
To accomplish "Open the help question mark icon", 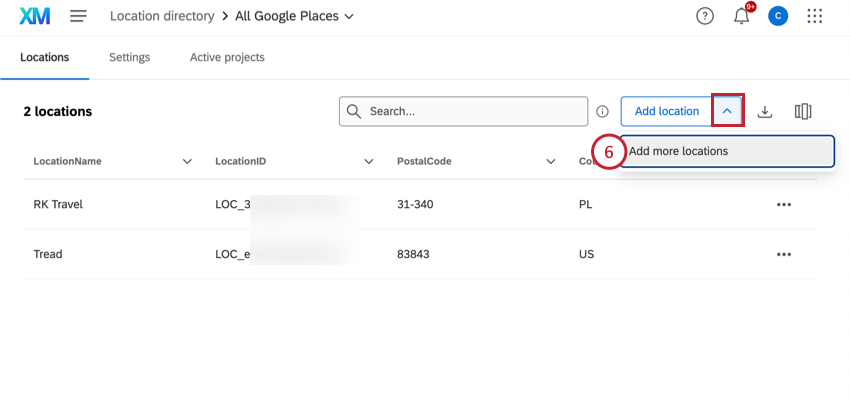I will pos(705,16).
